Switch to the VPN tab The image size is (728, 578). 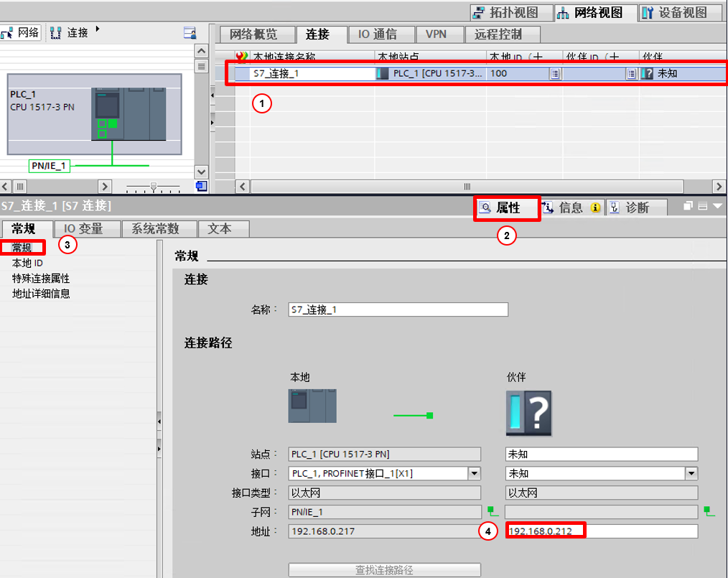439,34
